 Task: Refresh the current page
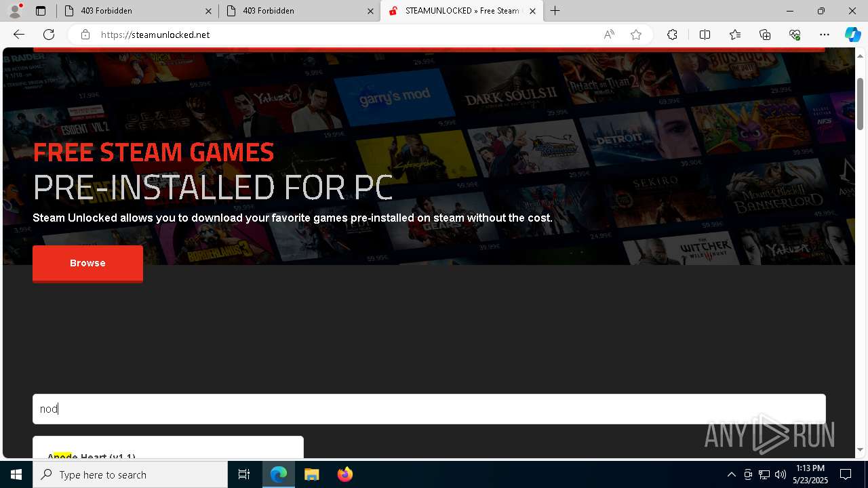pyautogui.click(x=49, y=35)
